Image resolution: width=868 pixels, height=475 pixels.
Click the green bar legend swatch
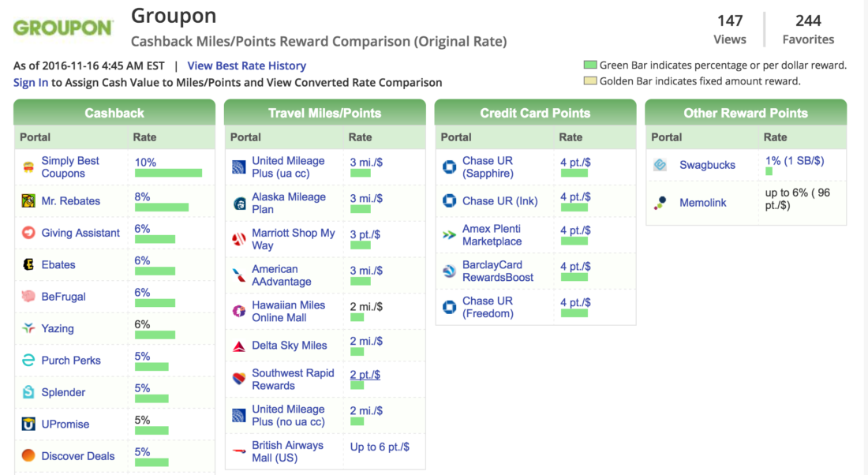click(589, 67)
